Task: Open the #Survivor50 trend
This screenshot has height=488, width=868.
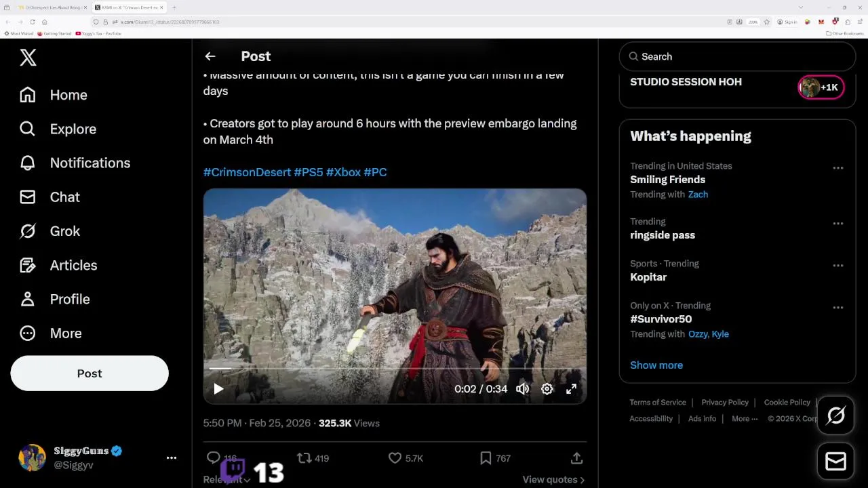Action: tap(660, 319)
